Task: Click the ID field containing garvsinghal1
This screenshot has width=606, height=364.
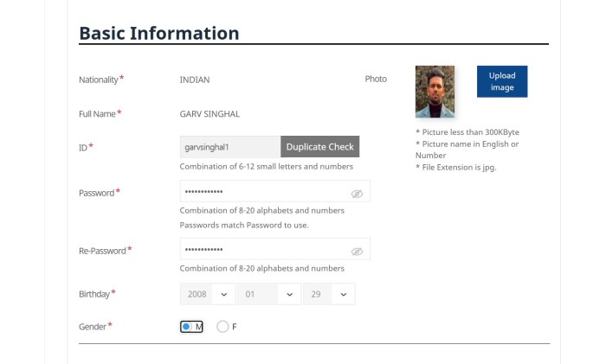Action: 229,147
